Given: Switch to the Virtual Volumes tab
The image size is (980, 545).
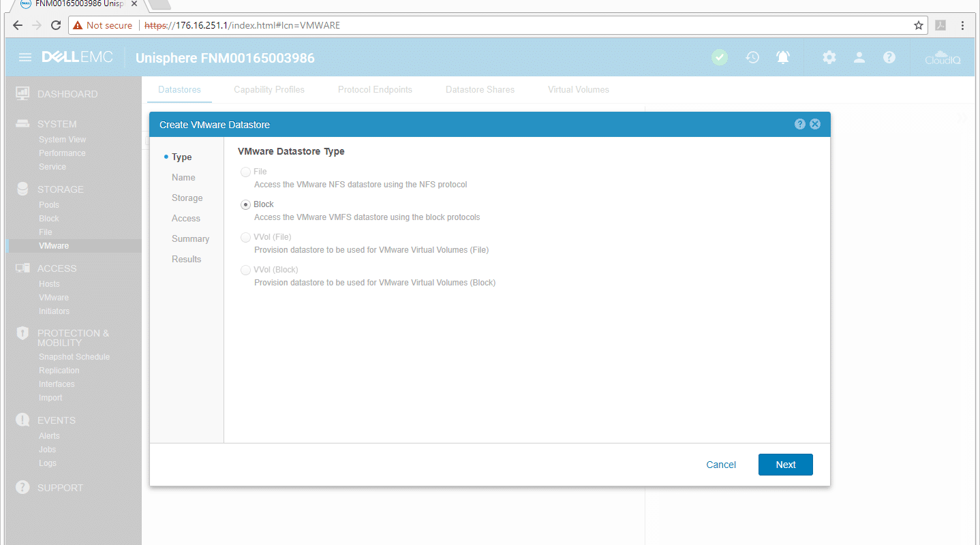Looking at the screenshot, I should point(579,89).
